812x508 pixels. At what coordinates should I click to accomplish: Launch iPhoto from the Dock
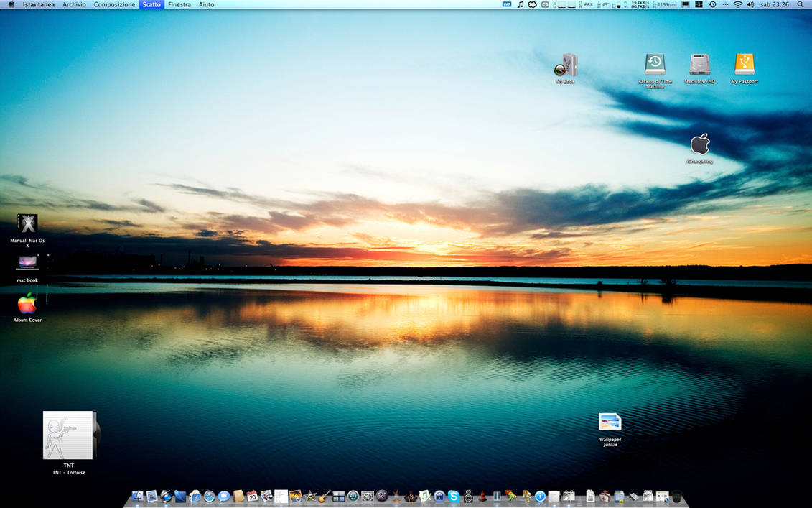tap(296, 497)
